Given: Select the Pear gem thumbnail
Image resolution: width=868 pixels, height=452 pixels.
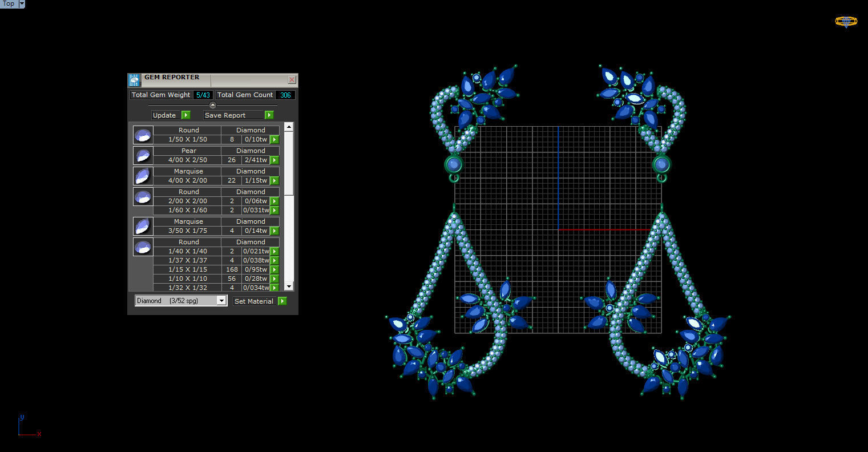Looking at the screenshot, I should pyautogui.click(x=143, y=155).
